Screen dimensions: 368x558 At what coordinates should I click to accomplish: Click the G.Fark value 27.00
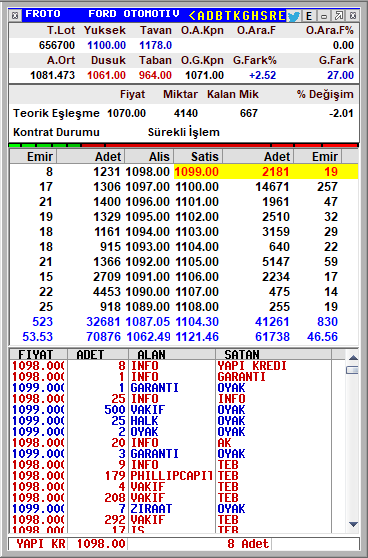click(x=340, y=75)
